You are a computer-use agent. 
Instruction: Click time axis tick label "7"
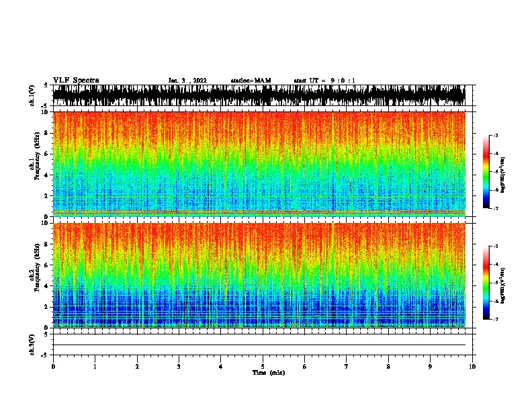(x=347, y=367)
